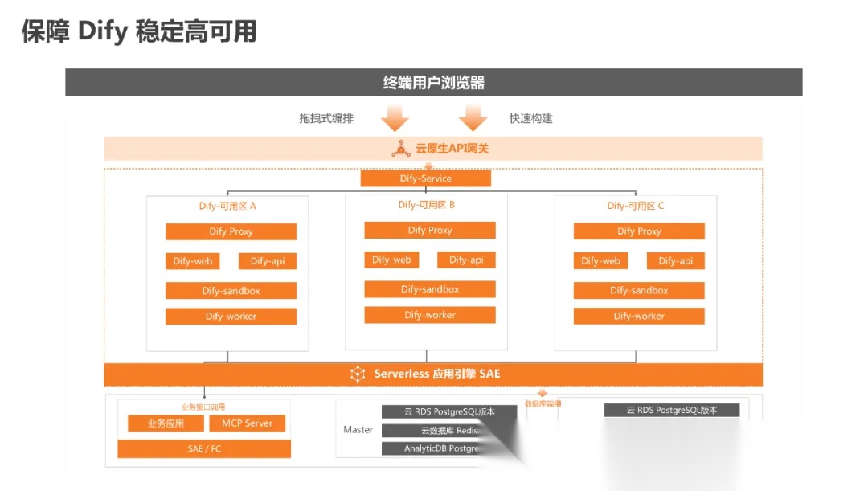Click Dify-web in zone A
Screen dimensions: 868x491
[x=193, y=261]
